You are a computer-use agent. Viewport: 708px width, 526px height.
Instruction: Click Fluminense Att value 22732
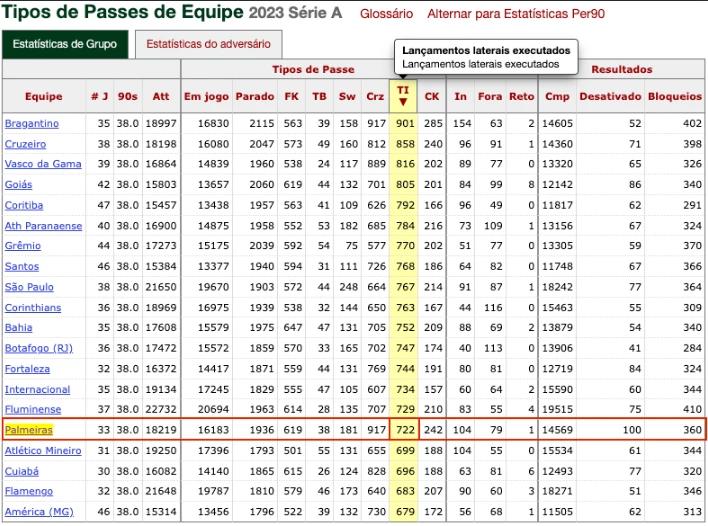(161, 410)
